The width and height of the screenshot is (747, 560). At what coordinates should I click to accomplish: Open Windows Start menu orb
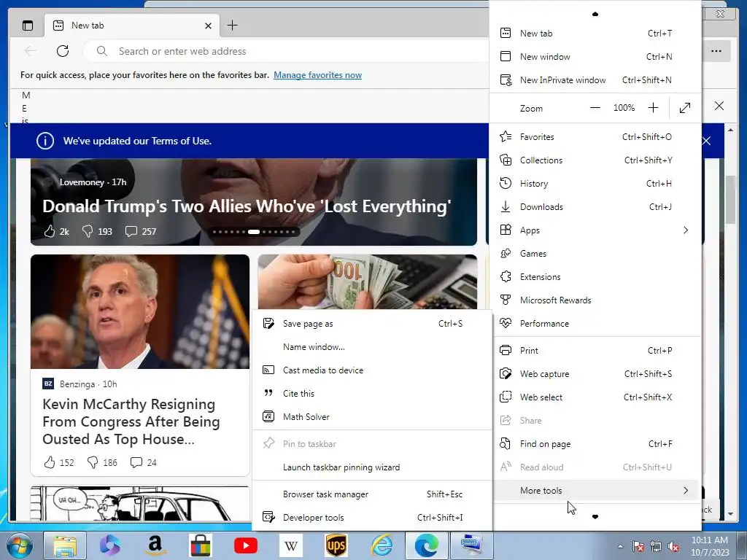tap(20, 545)
